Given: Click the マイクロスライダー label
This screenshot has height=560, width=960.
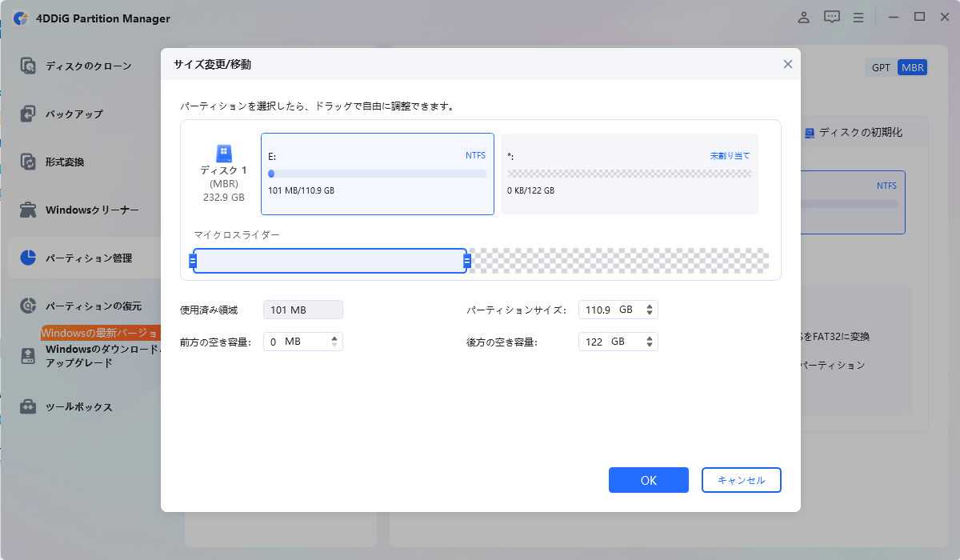Looking at the screenshot, I should (x=237, y=234).
